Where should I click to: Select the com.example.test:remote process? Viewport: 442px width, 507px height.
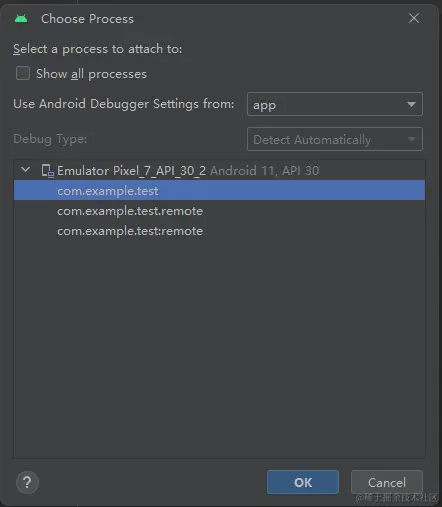[x=219, y=231]
